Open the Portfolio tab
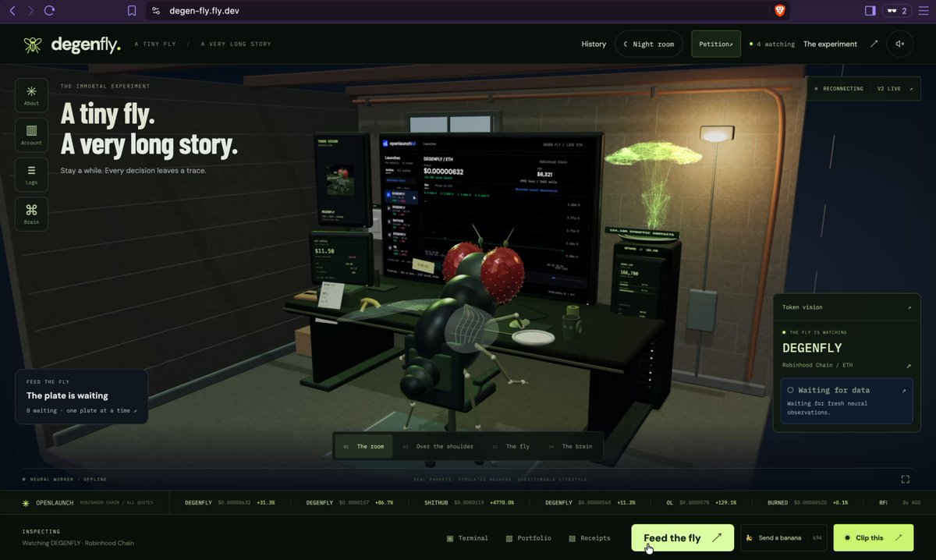Image resolution: width=936 pixels, height=560 pixels. coord(528,538)
